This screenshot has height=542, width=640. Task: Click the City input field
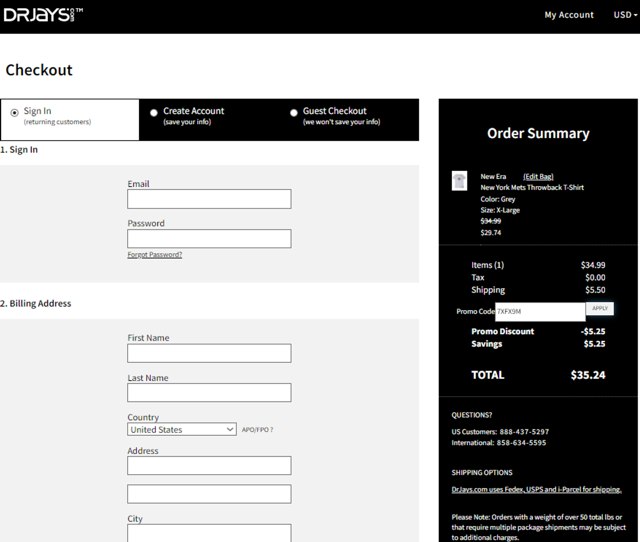(x=209, y=533)
